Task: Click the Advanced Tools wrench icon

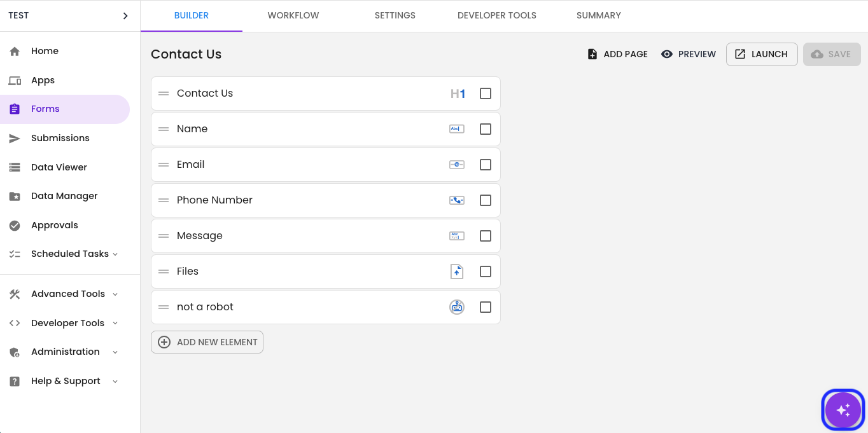Action: 15,294
